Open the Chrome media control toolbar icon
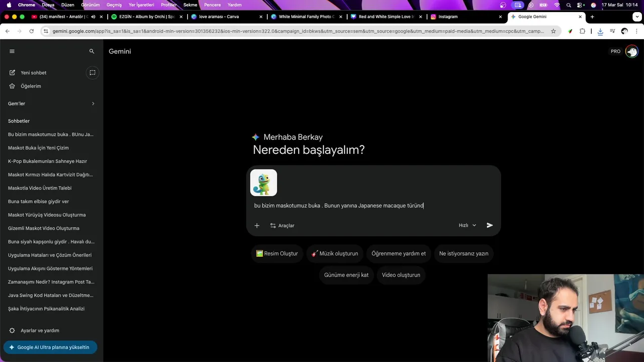The height and width of the screenshot is (362, 644). [x=612, y=31]
